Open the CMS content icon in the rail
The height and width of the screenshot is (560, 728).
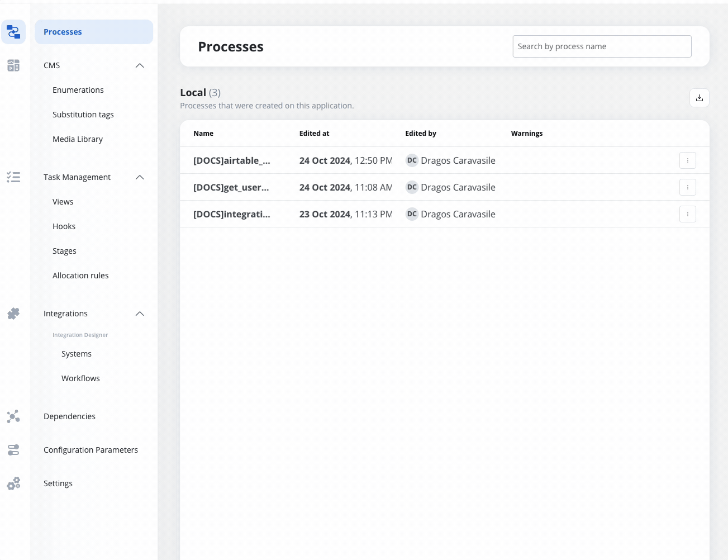pyautogui.click(x=13, y=65)
